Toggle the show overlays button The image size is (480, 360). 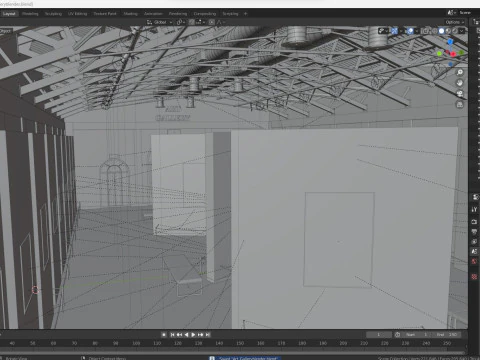point(410,31)
